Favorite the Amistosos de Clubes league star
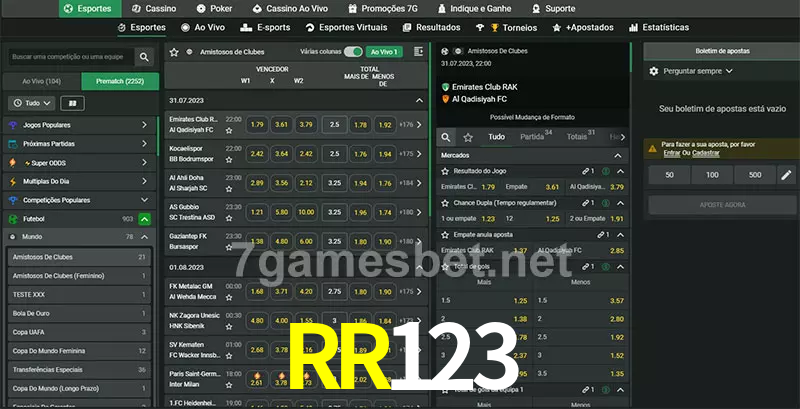Viewport: 800px width, 409px height. tap(174, 52)
